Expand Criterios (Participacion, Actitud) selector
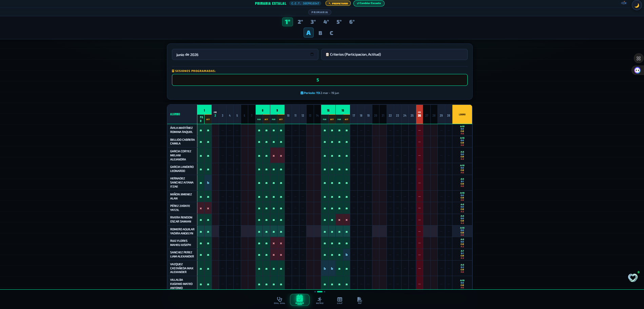This screenshot has width=644, height=309. pyautogui.click(x=394, y=55)
